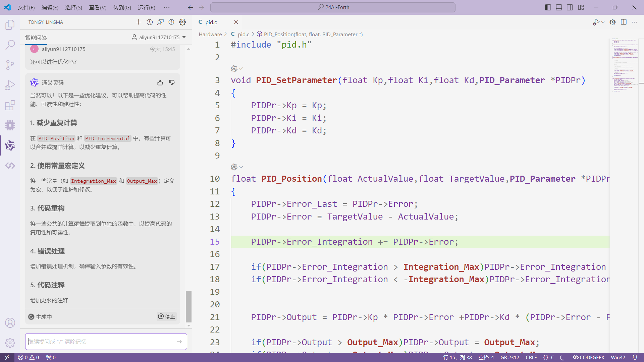
Task: Click the run code play icon
Action: (x=596, y=22)
